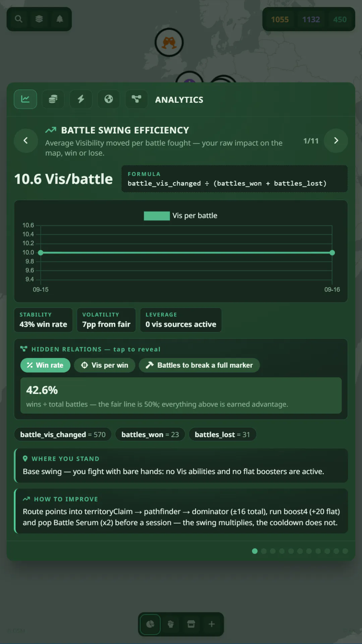Click the battle_vis_changed = 570 chip
The width and height of the screenshot is (362, 644).
63,435
